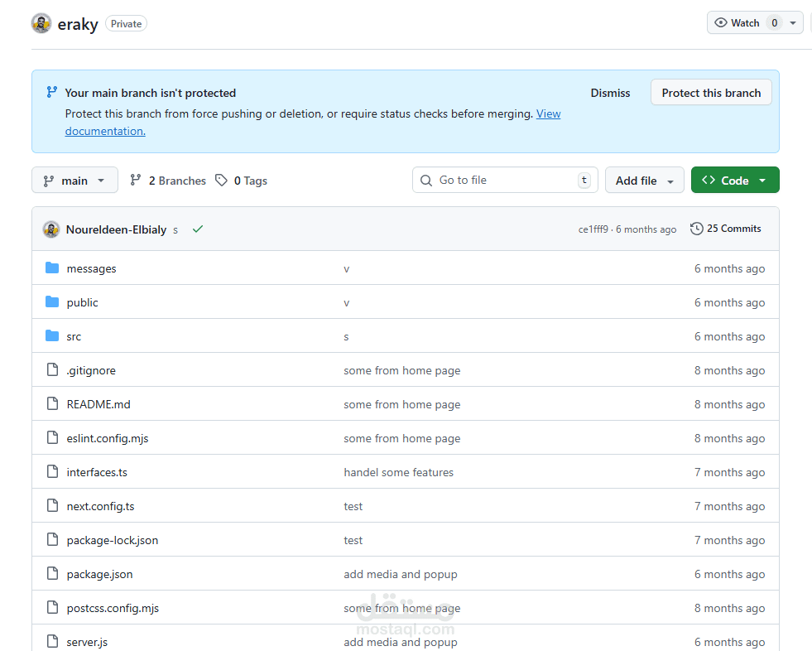Image resolution: width=812 pixels, height=651 pixels.
Task: Open the 25 Commits history icon
Action: (x=696, y=229)
